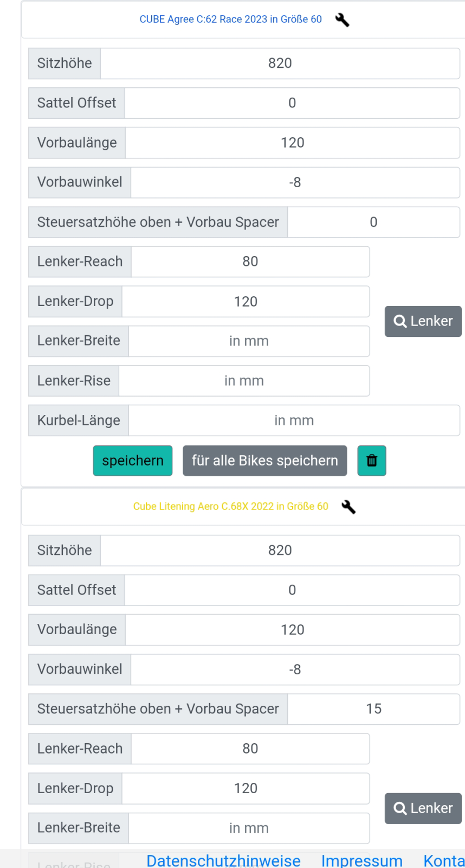Click wrench icon next to CUBE Agree title
This screenshot has height=868, width=465.
pyautogui.click(x=343, y=20)
